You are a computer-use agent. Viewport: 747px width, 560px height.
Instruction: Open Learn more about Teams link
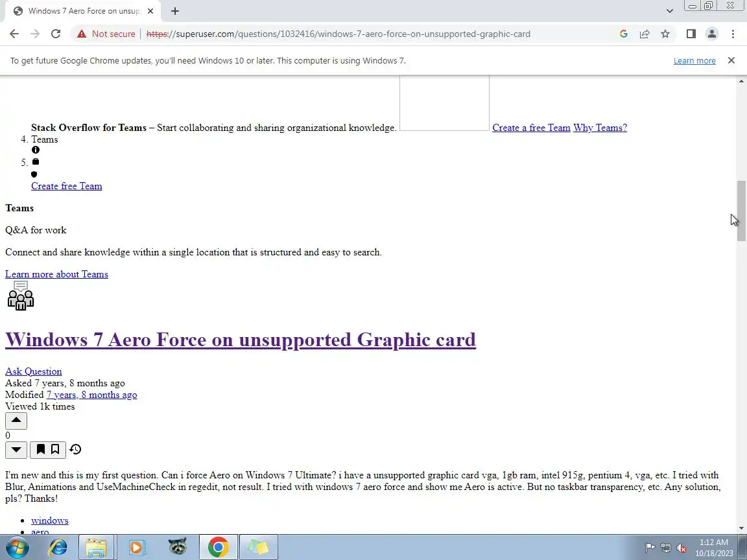click(56, 274)
